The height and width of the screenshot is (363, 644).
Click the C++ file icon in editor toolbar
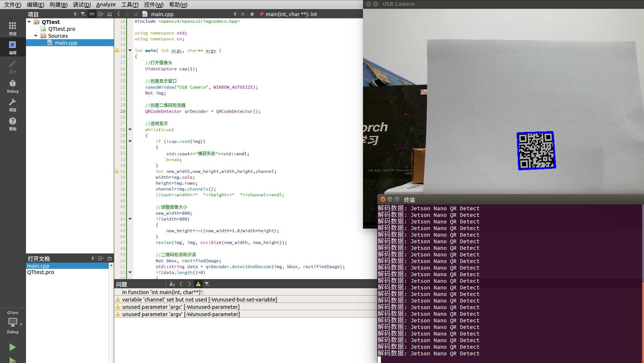coord(145,14)
